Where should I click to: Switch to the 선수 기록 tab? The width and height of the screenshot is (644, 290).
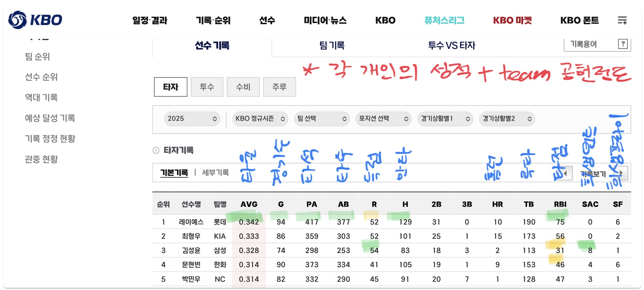212,46
